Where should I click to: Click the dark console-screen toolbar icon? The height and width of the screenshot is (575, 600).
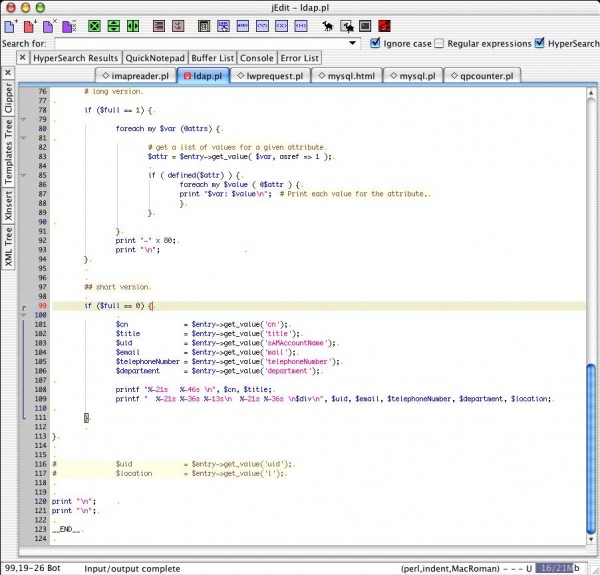coord(365,26)
